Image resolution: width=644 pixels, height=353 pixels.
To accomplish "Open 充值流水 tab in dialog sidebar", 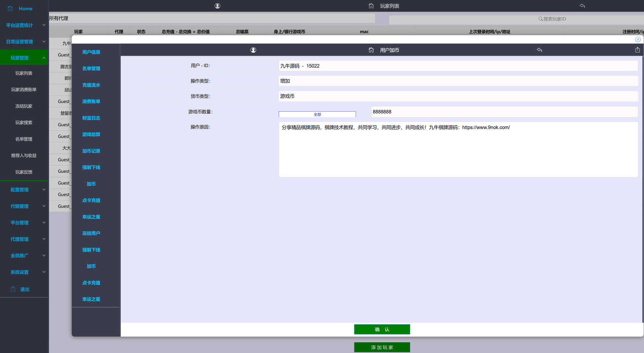I will pos(91,85).
